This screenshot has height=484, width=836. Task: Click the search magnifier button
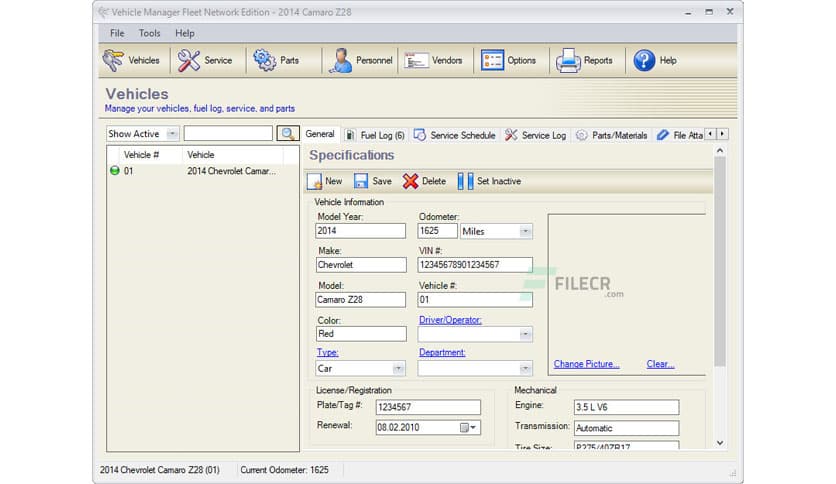287,133
